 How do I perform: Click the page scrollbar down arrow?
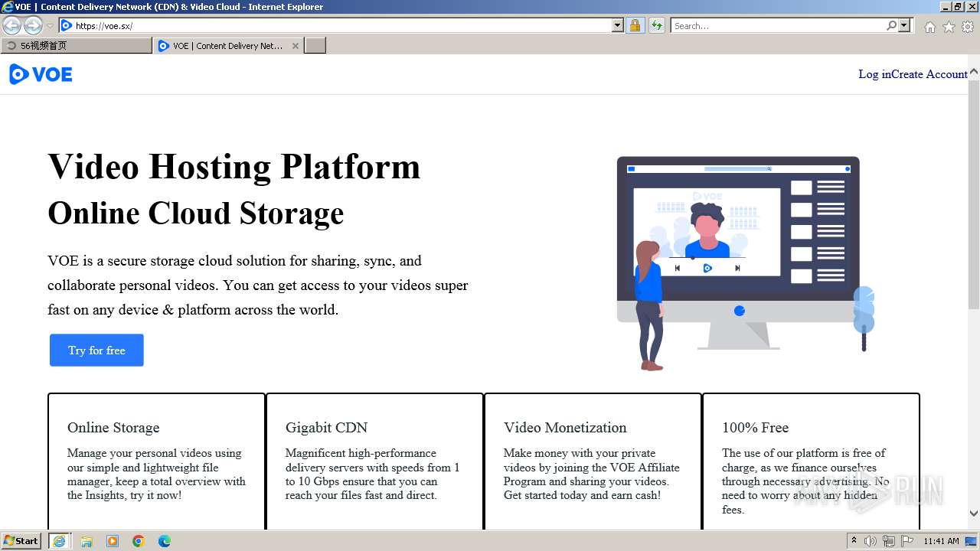[974, 514]
